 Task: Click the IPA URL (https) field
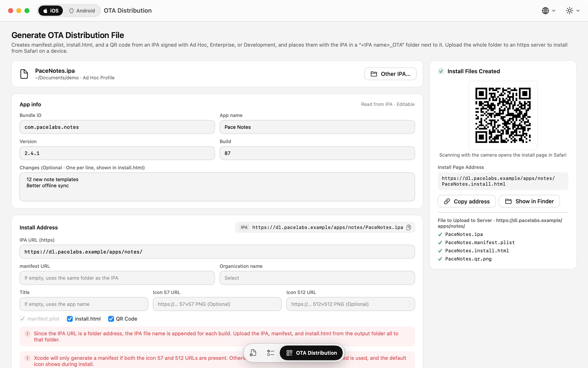tap(217, 252)
